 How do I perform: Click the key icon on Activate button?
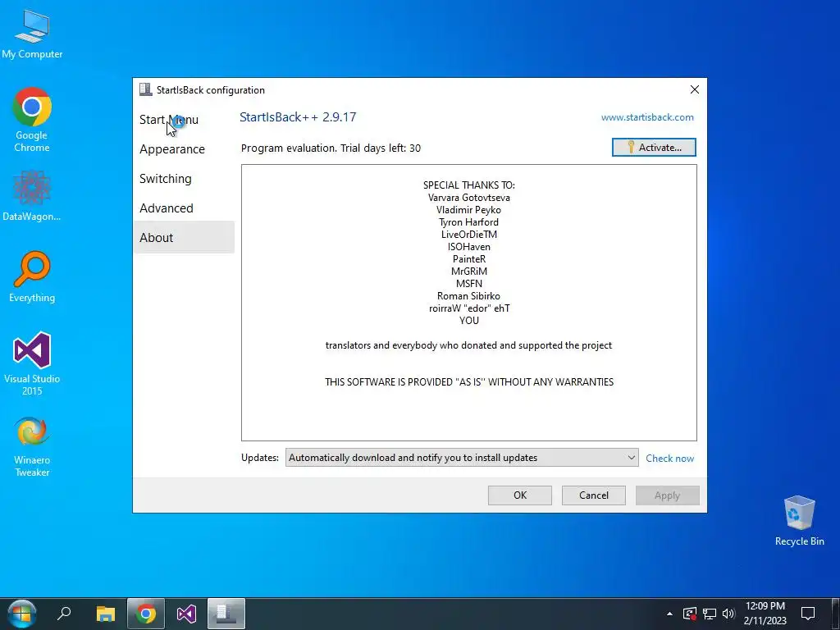click(x=631, y=148)
